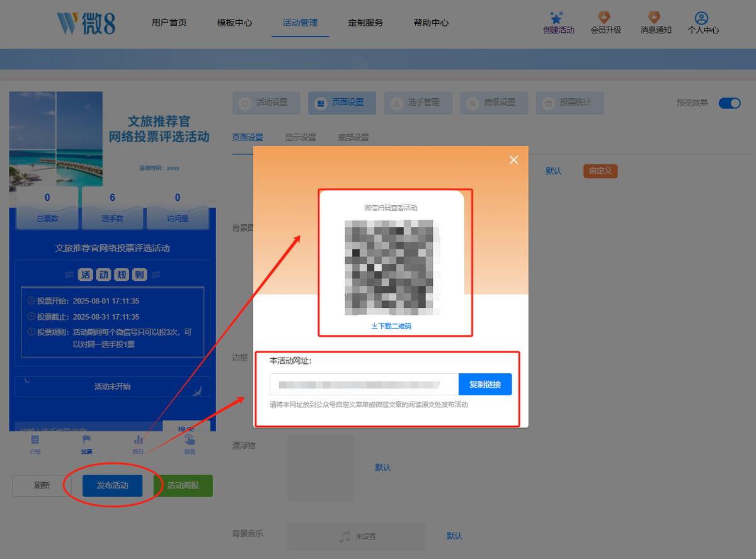Click the 漂浮物 image placeholder
Screen dimensions: 756x559
point(320,468)
